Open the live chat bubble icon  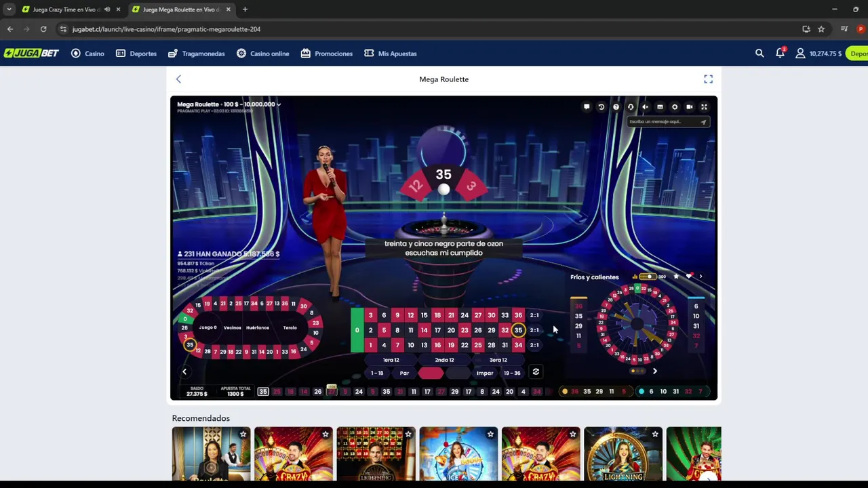pyautogui.click(x=587, y=106)
